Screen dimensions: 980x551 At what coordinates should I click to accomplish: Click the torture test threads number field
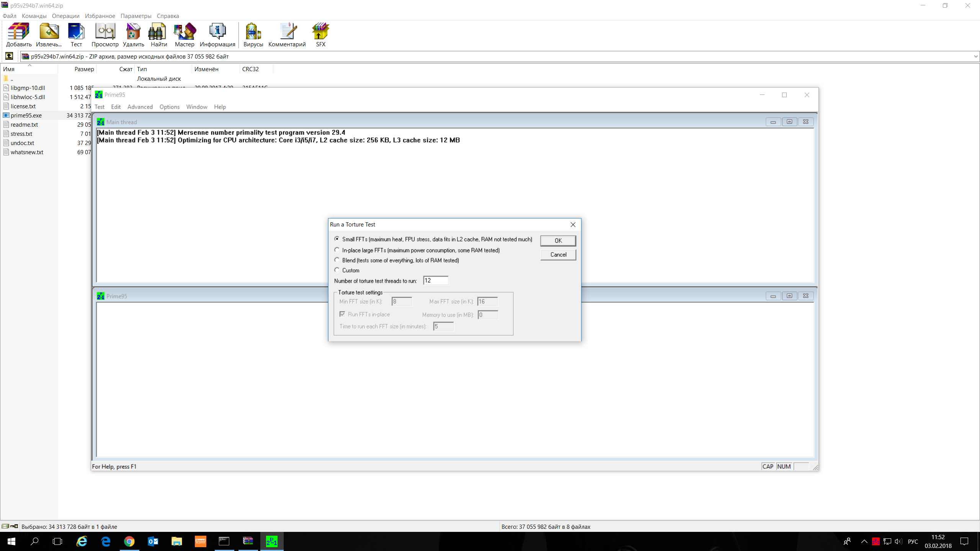pyautogui.click(x=436, y=280)
